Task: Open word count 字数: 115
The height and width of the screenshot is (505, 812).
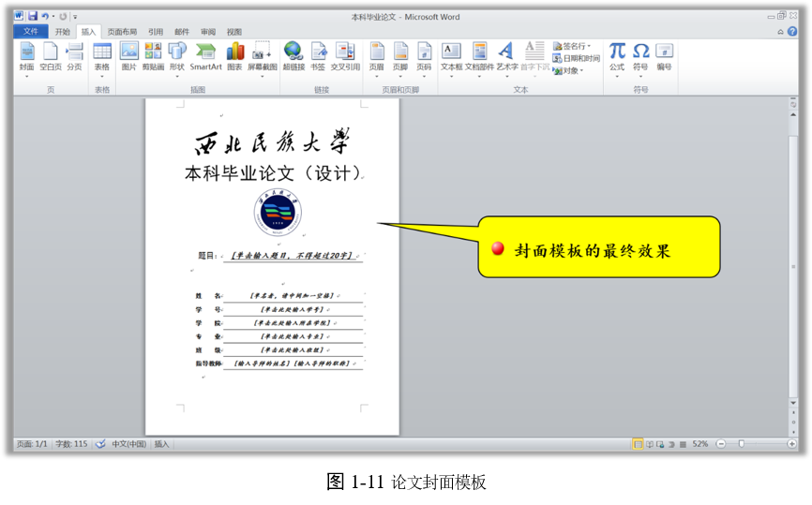Action: (71, 444)
